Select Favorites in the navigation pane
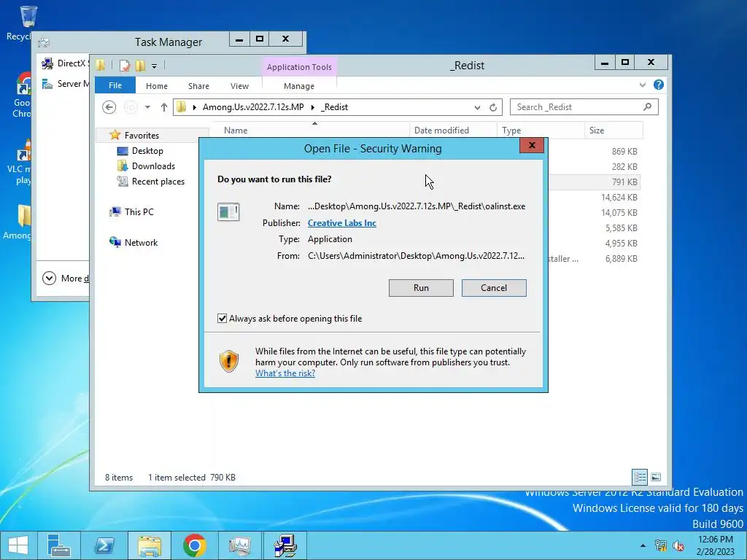The height and width of the screenshot is (560, 747). tap(142, 135)
